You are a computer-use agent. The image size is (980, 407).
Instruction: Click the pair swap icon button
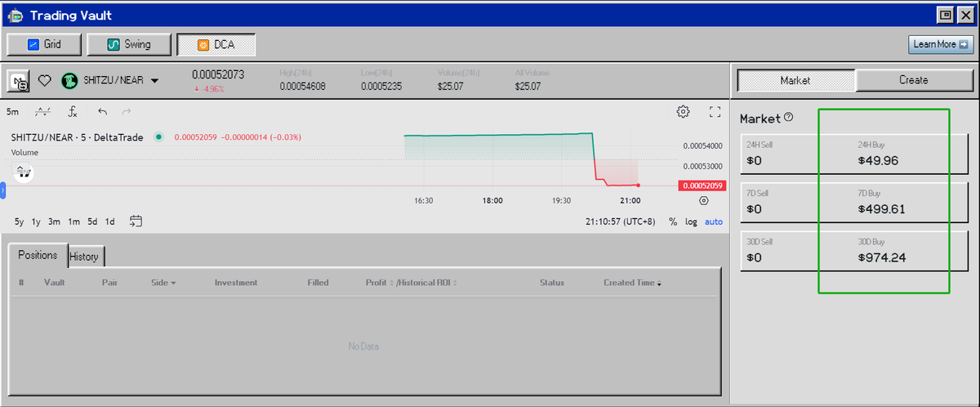click(19, 81)
